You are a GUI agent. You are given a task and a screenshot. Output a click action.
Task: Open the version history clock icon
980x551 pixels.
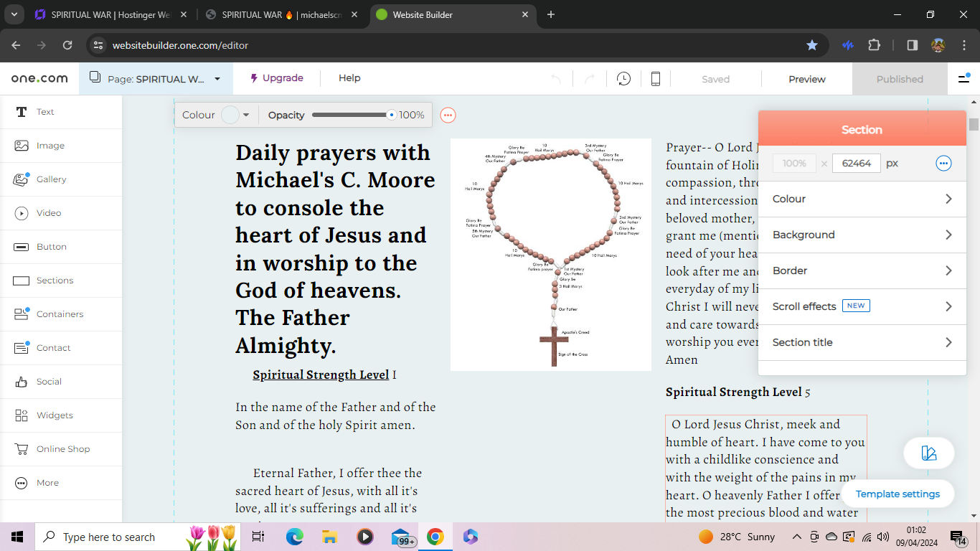click(623, 79)
